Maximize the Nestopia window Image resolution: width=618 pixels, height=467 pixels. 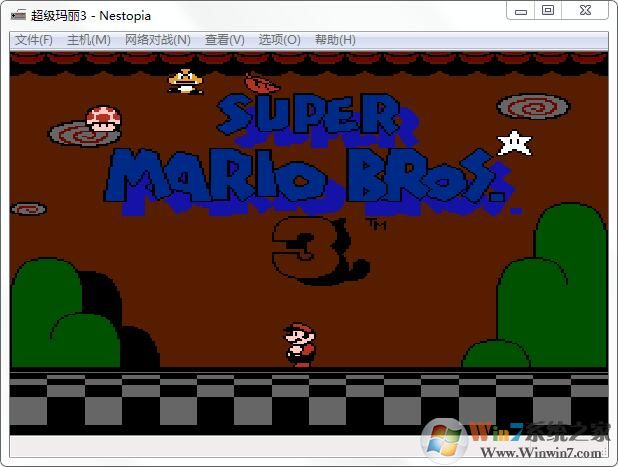547,11
